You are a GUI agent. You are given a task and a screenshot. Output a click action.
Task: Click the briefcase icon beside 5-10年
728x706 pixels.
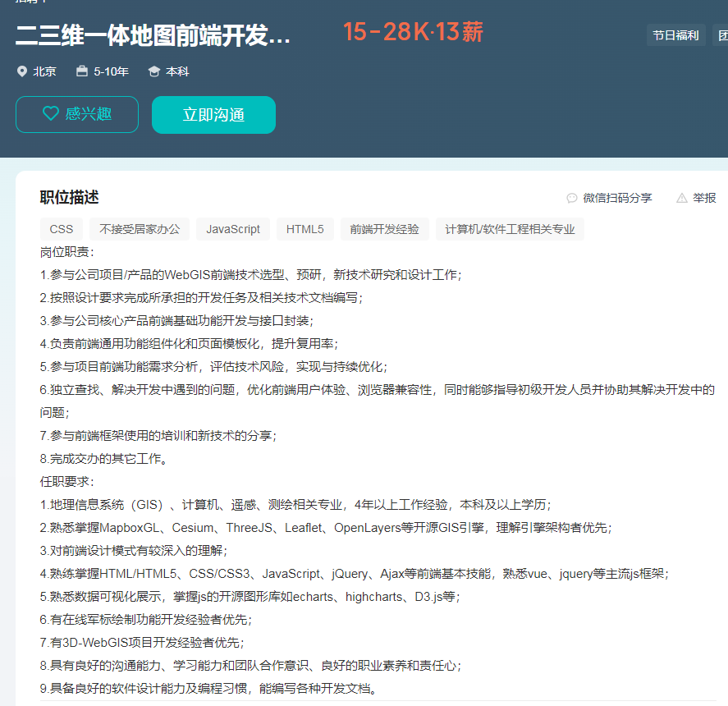(82, 71)
